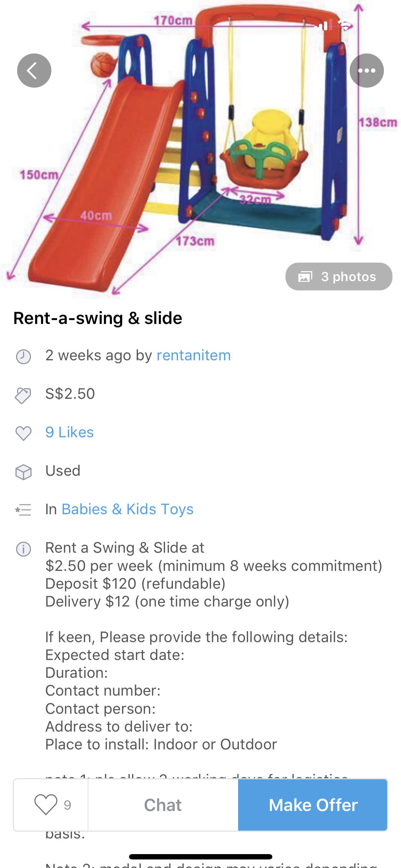Open the 3 photos gallery
The image size is (401, 868).
[x=339, y=277]
